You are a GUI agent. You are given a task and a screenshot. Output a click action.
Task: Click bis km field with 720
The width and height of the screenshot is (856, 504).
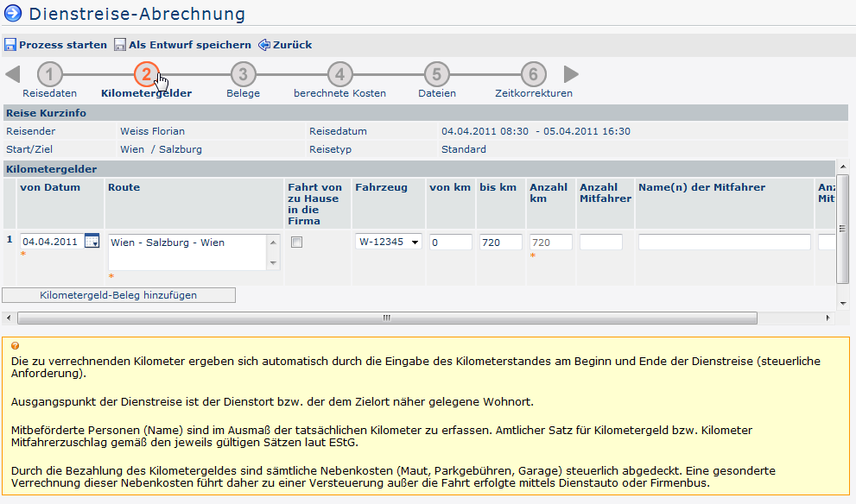click(501, 243)
